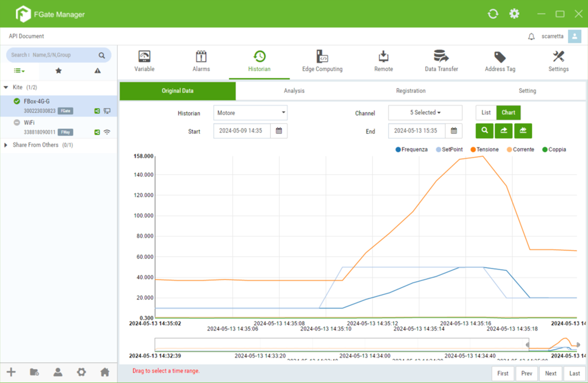
Task: Click the first export arrow button
Action: (x=504, y=131)
